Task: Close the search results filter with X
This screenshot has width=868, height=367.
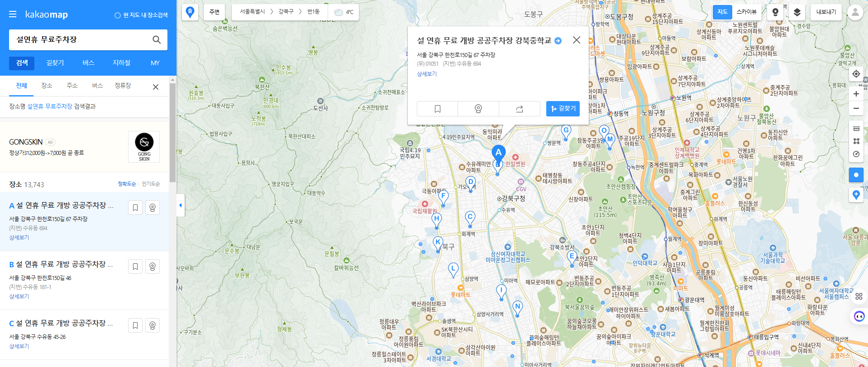Action: [x=155, y=87]
